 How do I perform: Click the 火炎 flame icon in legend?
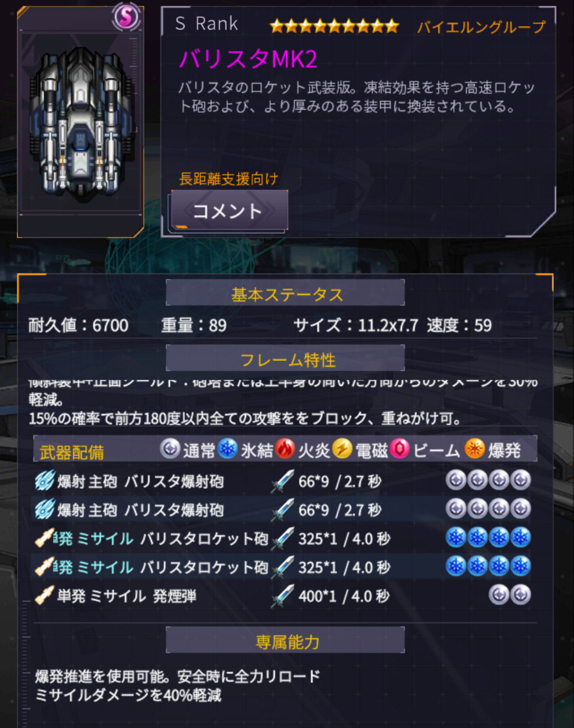285,449
